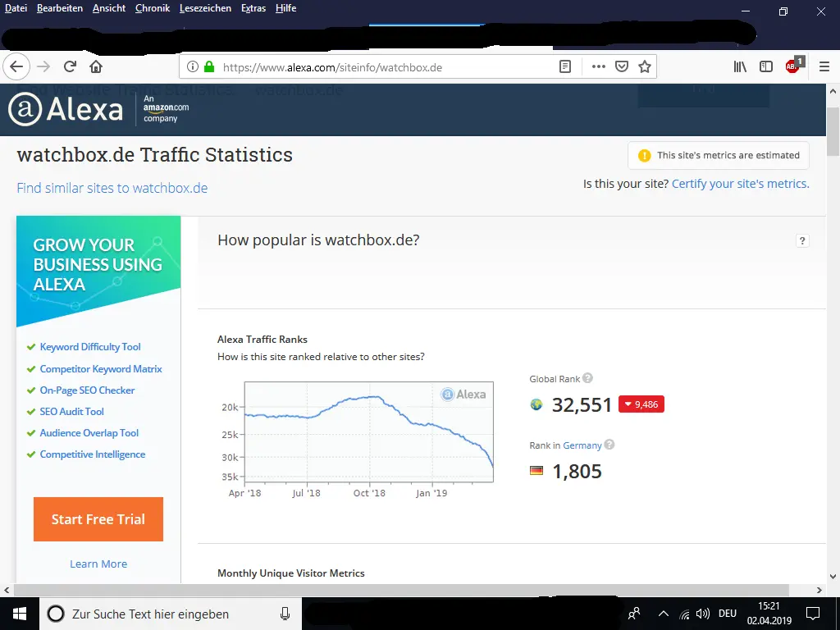Open the Windows Start menu

20,614
